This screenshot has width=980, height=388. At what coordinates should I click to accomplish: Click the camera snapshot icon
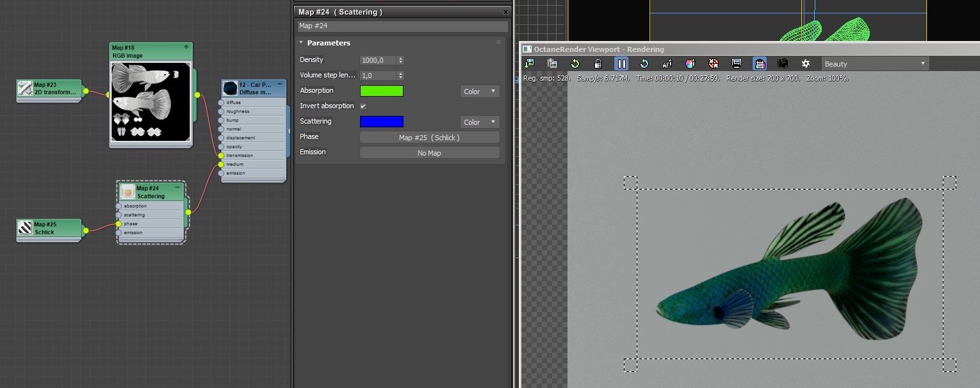[783, 63]
